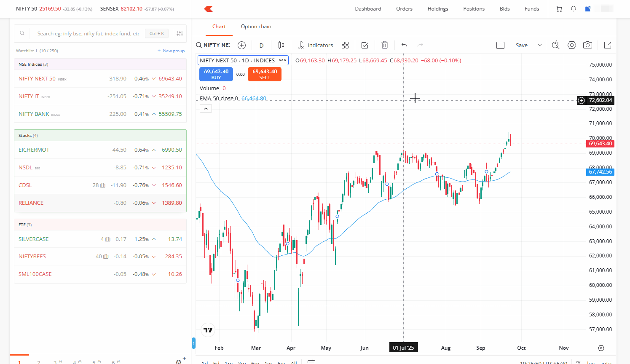
Task: Undo the last chart action
Action: 404,45
